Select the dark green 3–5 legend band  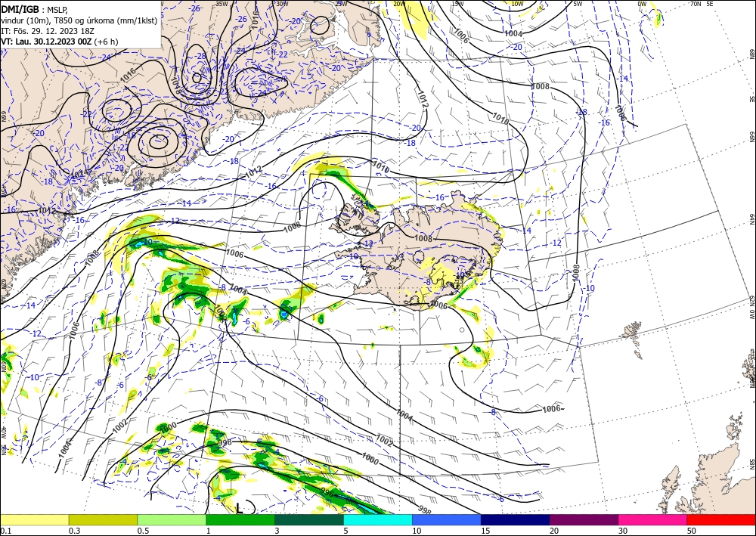coord(309,519)
